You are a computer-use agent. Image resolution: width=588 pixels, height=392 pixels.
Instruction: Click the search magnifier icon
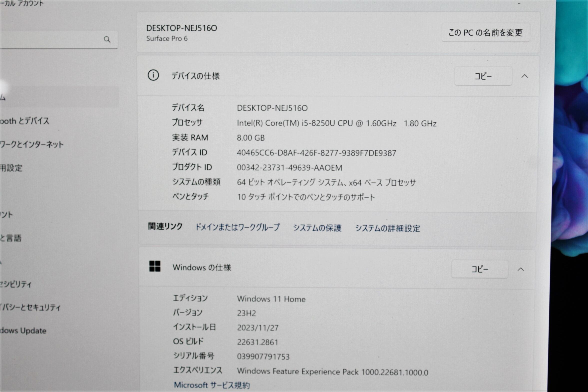(107, 39)
